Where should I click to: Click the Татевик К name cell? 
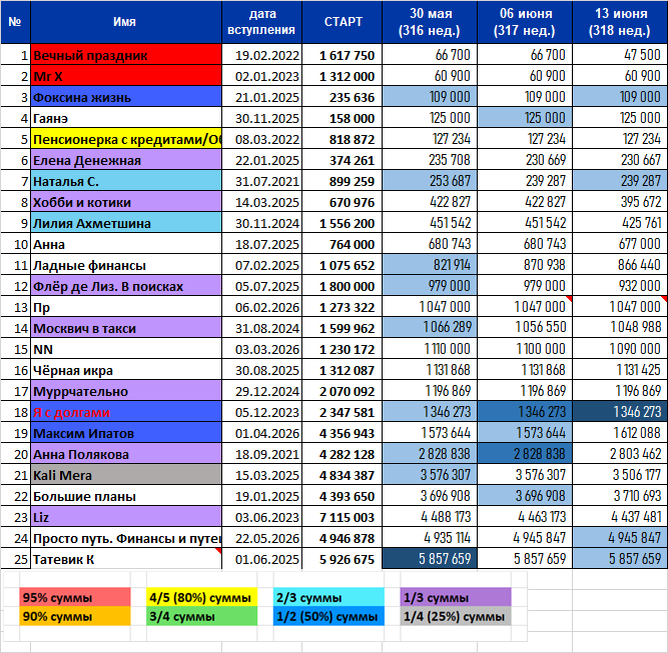click(x=126, y=558)
